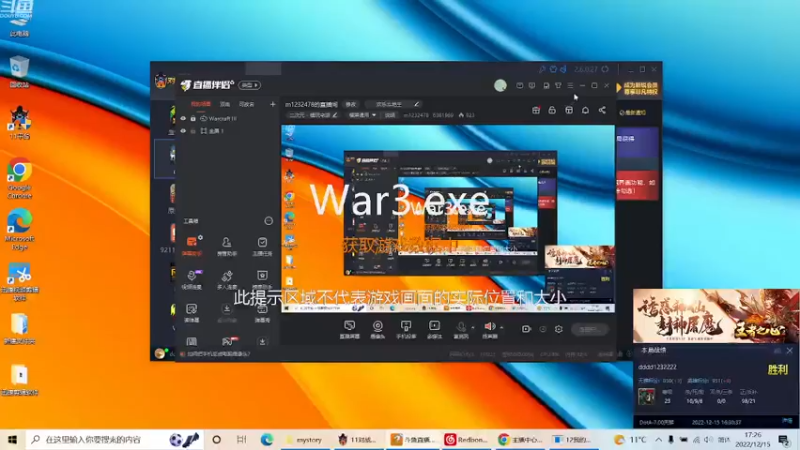800x450 pixels.
Task: Click the grey start streaming button
Action: point(589,330)
